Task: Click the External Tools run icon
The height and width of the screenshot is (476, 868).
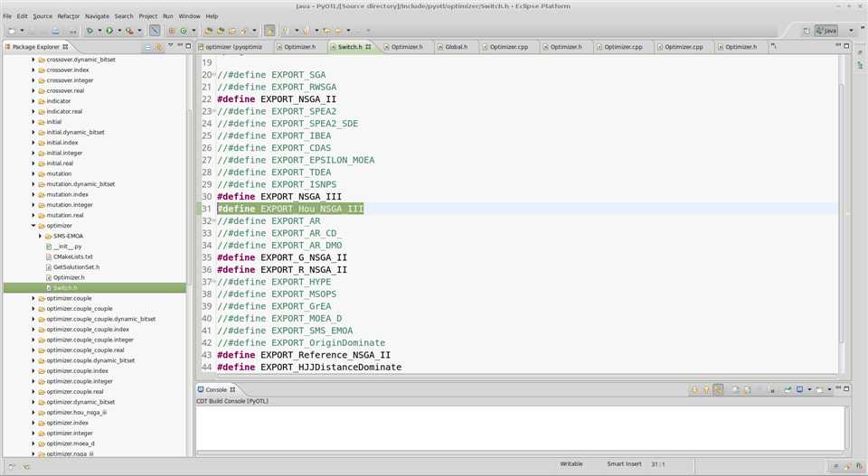Action: (129, 31)
